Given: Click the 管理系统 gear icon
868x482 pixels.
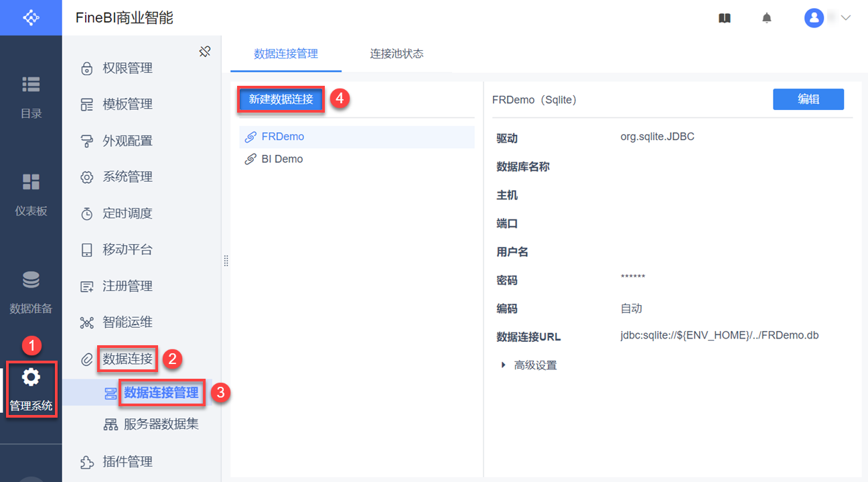Looking at the screenshot, I should pyautogui.click(x=31, y=377).
